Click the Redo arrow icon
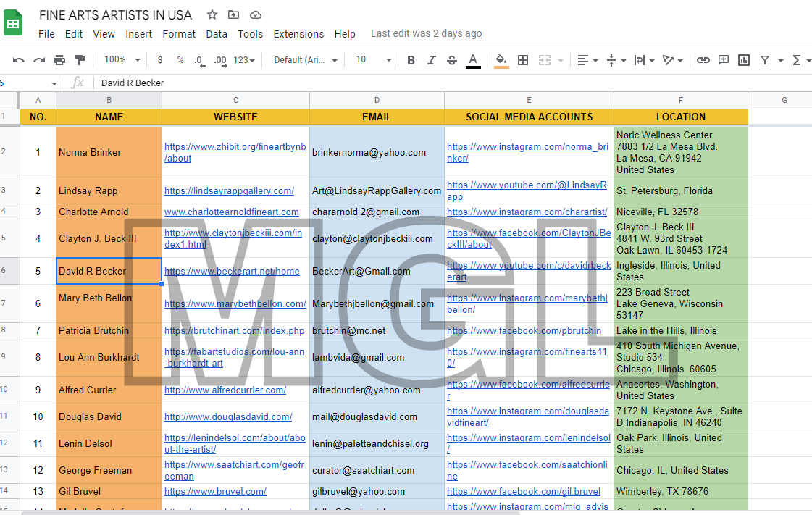The width and height of the screenshot is (812, 515). (39, 60)
